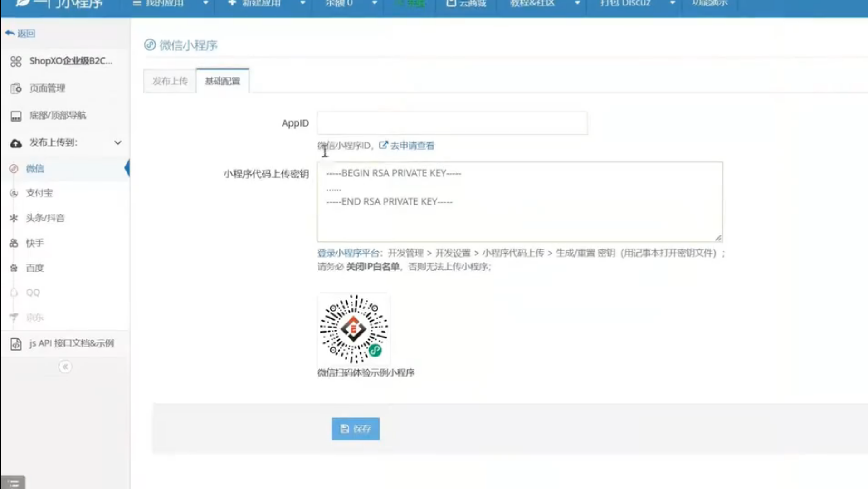868x489 pixels.
Task: Click the 微信小程序 page title text
Action: point(189,45)
